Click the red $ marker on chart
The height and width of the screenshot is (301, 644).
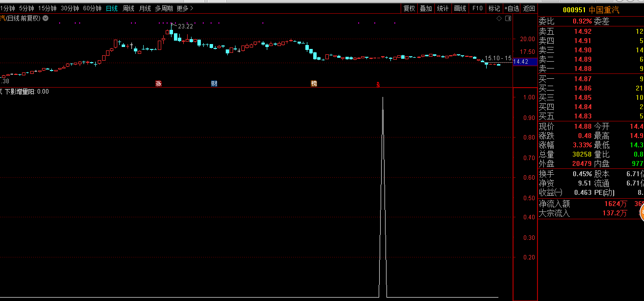point(378,84)
